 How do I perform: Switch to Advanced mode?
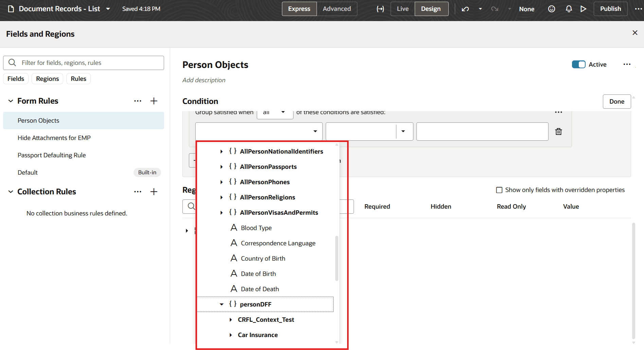click(337, 9)
